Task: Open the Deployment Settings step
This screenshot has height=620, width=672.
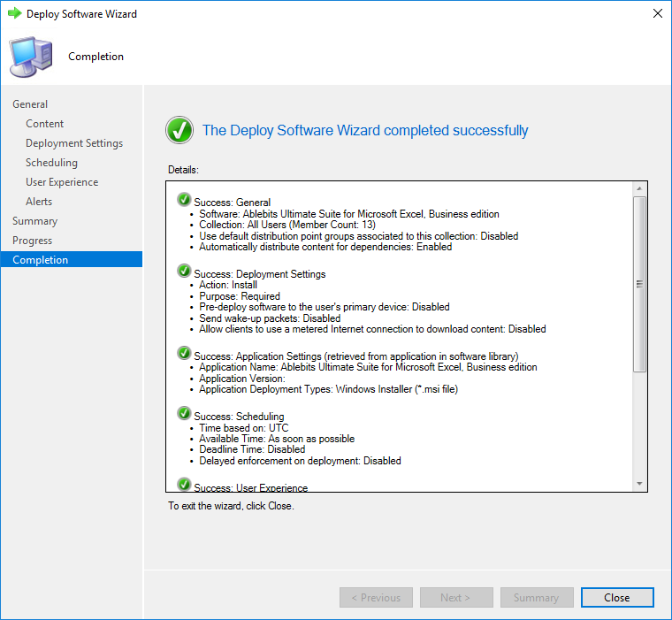Action: 74,143
